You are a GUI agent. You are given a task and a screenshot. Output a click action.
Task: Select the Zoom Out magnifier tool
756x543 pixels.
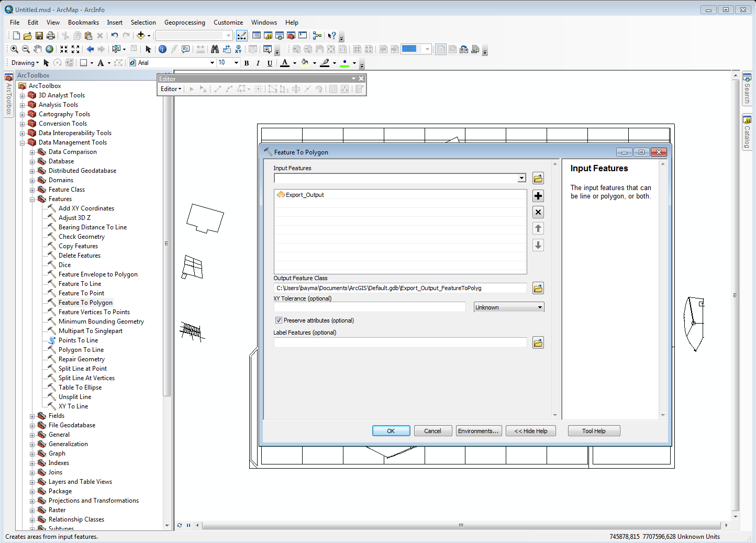[x=26, y=49]
